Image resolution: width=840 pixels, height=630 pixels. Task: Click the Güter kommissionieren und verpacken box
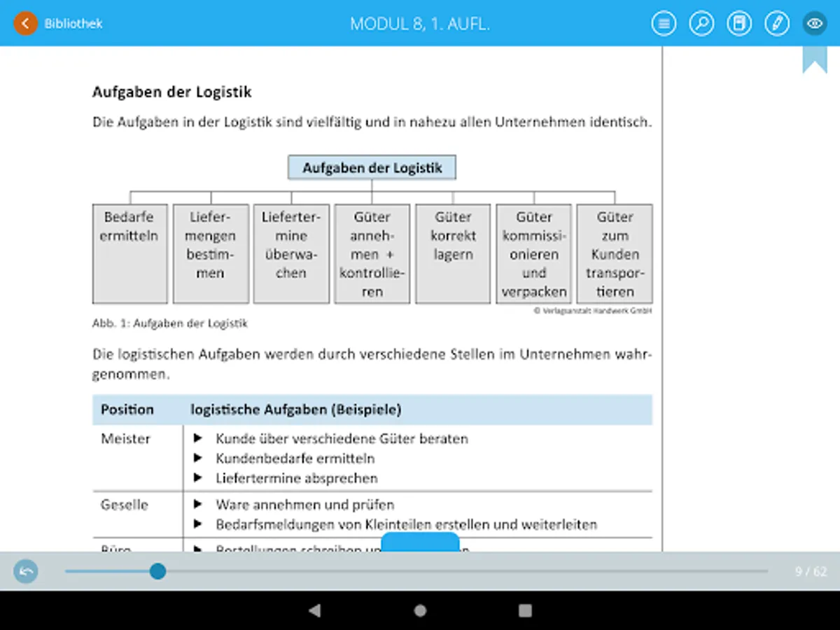[533, 253]
